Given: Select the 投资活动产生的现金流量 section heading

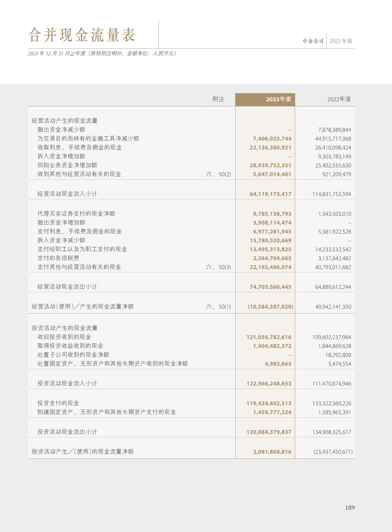Looking at the screenshot, I should click(65, 328).
